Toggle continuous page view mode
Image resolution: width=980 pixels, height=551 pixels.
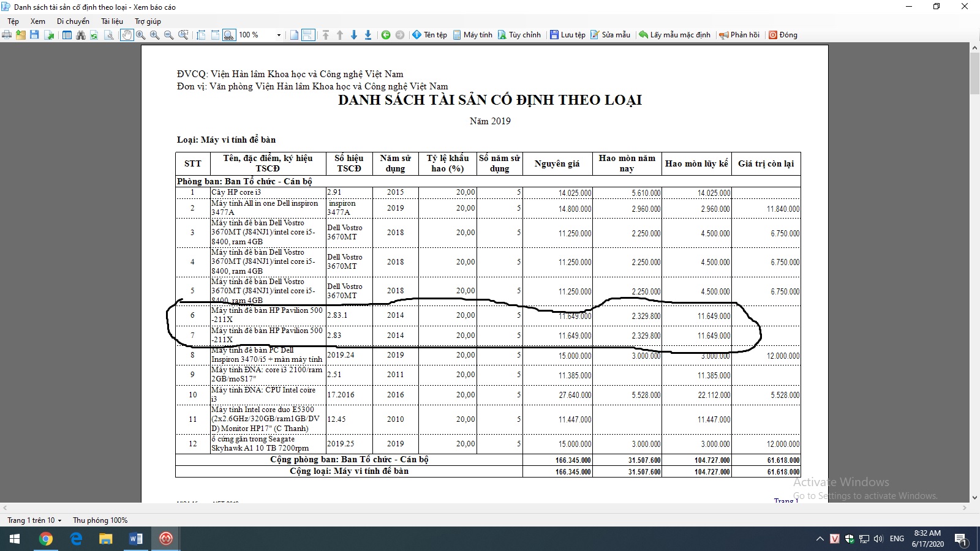click(x=308, y=35)
